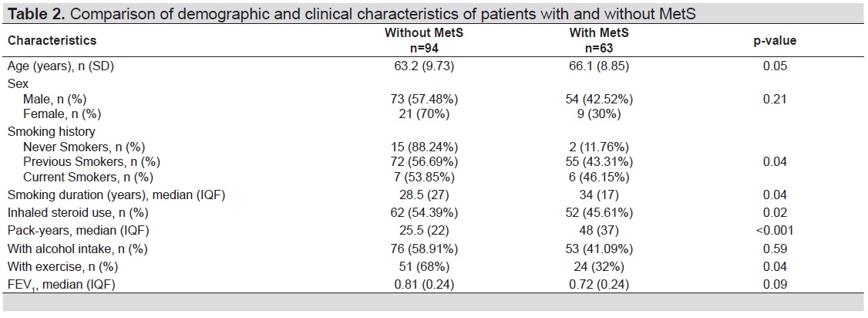The image size is (868, 318).
Task: Select Smoking duration (years), median (IQF) label
Action: click(116, 195)
